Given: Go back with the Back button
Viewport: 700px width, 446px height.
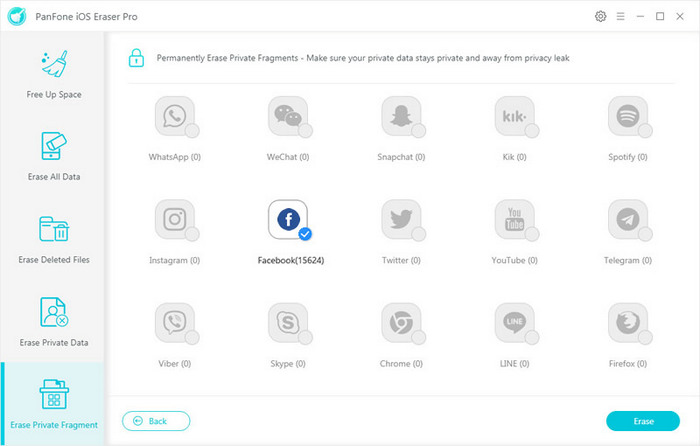Looking at the screenshot, I should (x=156, y=421).
